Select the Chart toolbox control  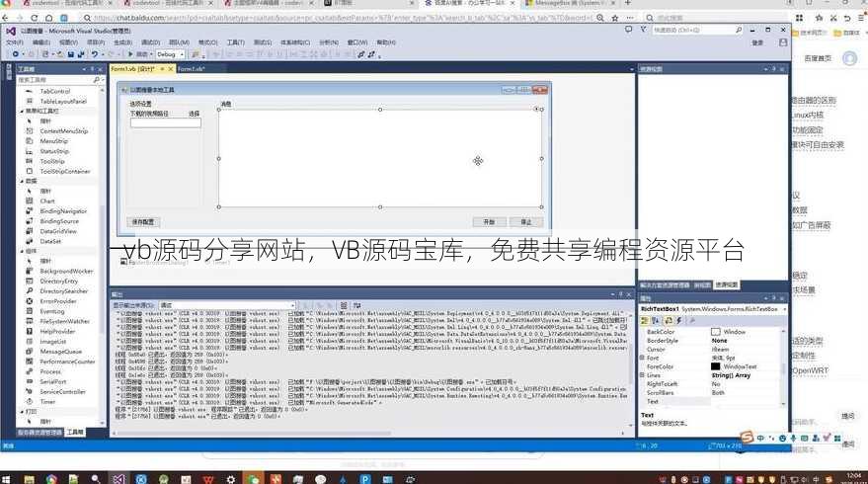coord(47,202)
